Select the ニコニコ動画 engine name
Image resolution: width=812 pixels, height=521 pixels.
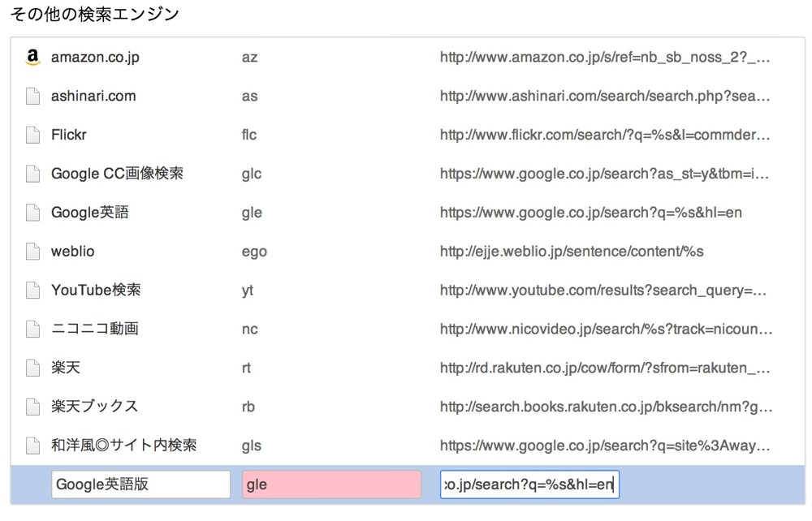coord(95,329)
